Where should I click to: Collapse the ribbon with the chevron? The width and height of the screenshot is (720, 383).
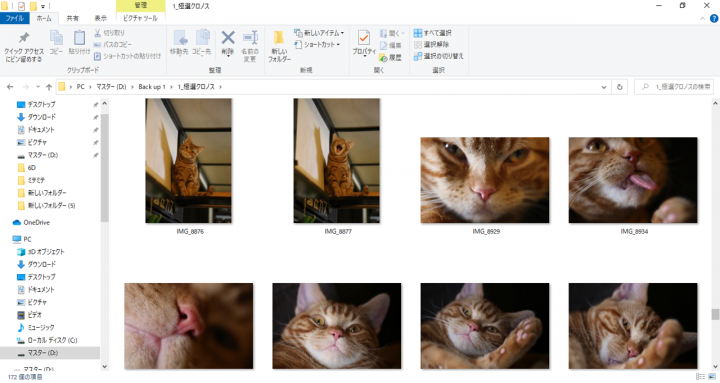click(702, 19)
